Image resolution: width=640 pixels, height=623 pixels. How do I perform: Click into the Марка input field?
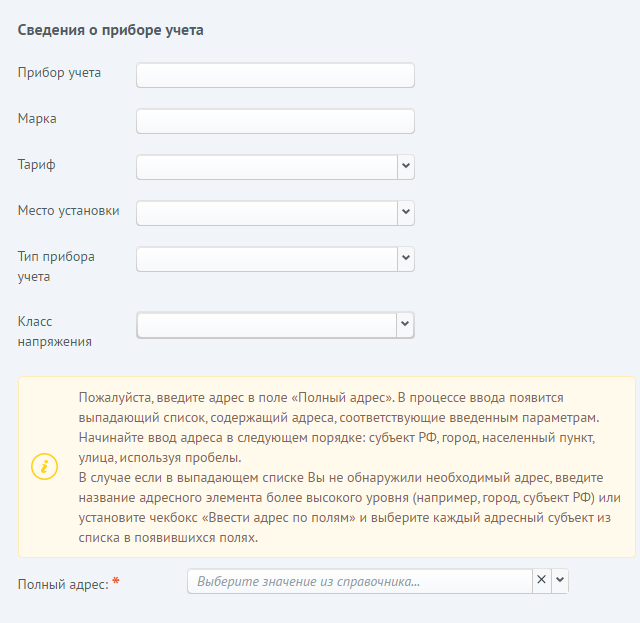[275, 121]
